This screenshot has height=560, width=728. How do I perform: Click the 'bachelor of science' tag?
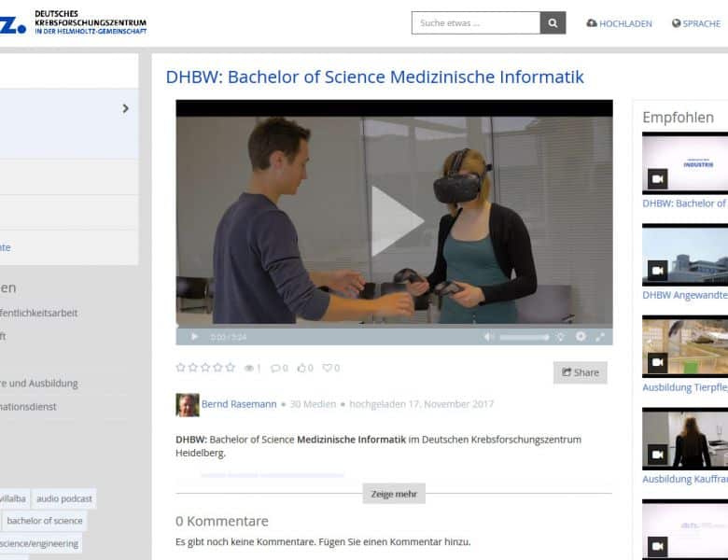[x=45, y=521]
